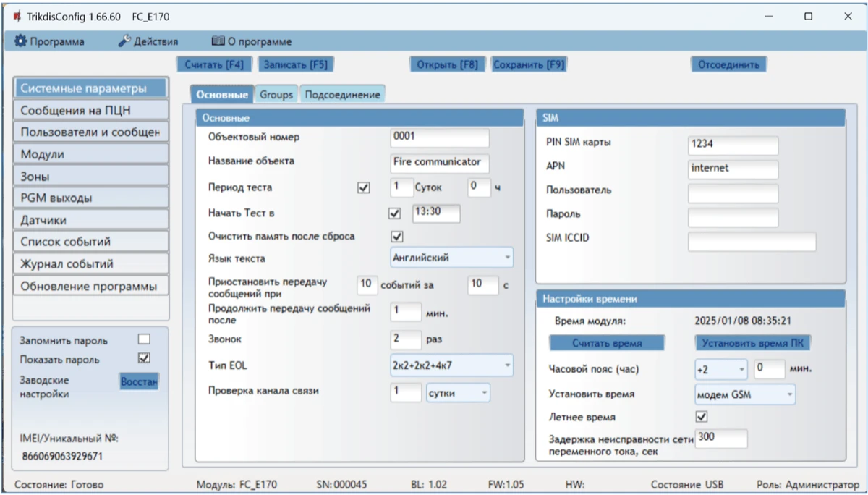Click the book icon beside О программе
The image size is (868, 495).
point(218,41)
